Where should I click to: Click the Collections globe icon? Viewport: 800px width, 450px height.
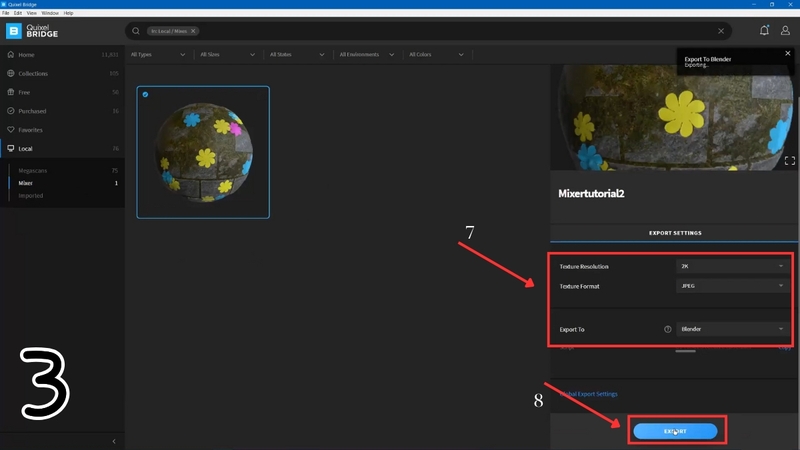coord(11,73)
